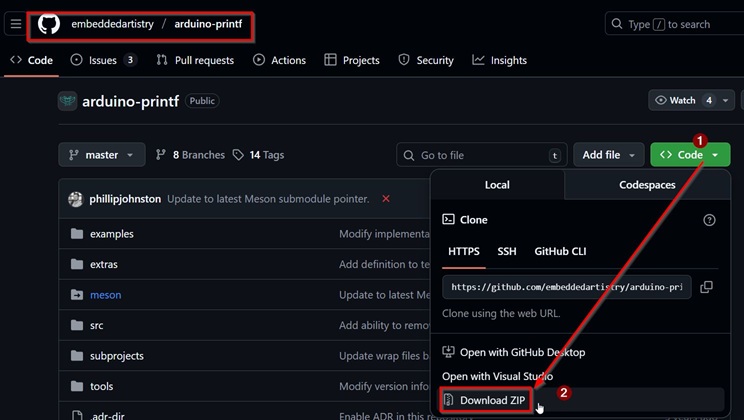
Task: Click the GitHub octocat logo
Action: tap(49, 24)
